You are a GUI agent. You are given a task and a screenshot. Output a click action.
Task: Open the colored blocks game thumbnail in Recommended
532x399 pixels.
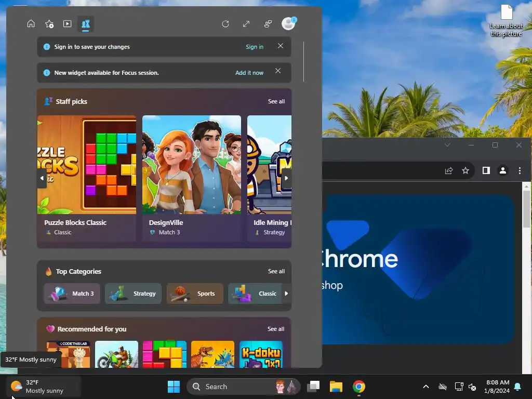(165, 354)
